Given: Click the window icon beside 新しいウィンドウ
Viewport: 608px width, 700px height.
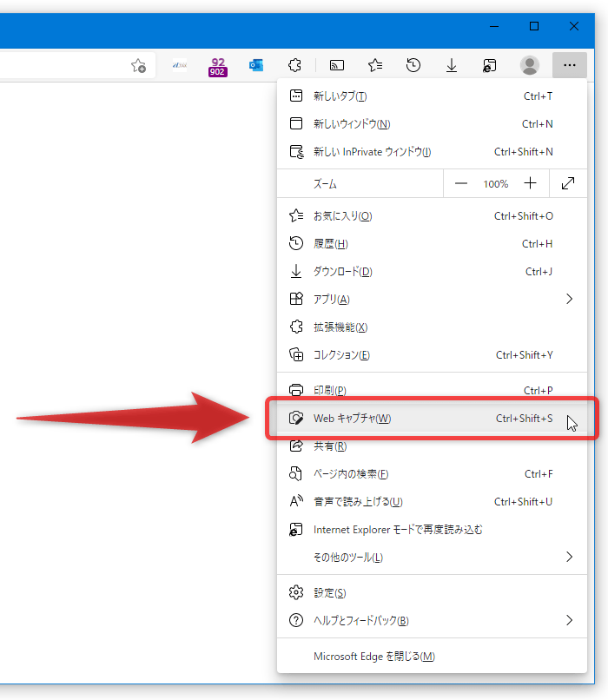Looking at the screenshot, I should pyautogui.click(x=296, y=123).
